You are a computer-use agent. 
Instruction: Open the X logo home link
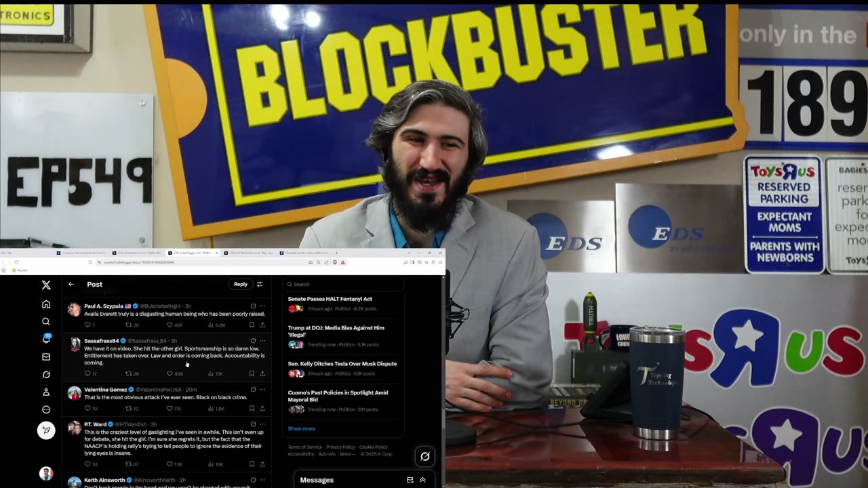coord(46,285)
